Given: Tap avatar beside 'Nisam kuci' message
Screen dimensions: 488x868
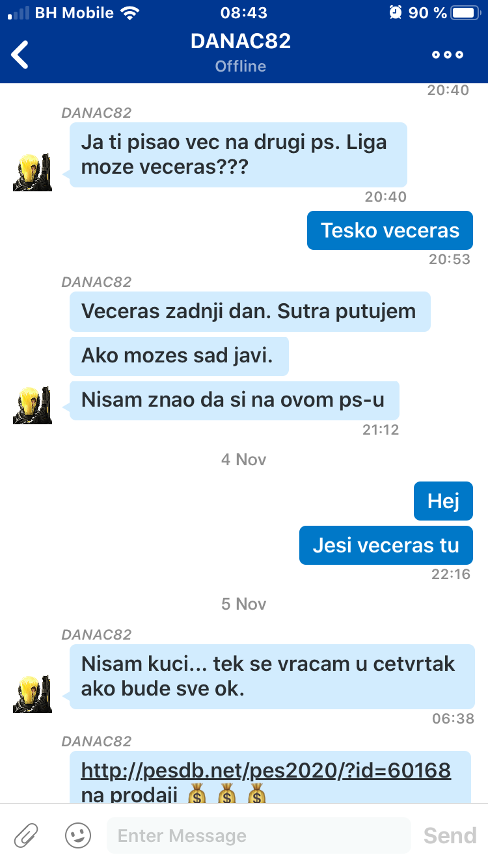Looking at the screenshot, I should pyautogui.click(x=32, y=694).
